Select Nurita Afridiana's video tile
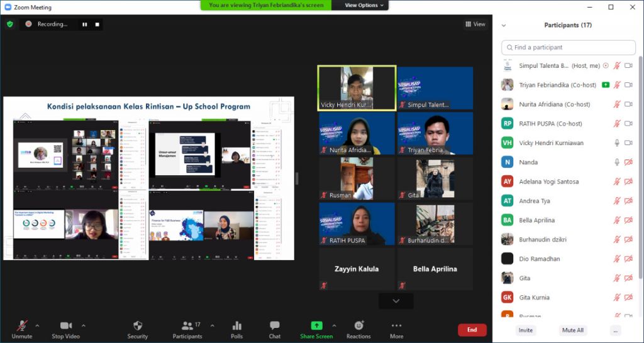Viewport: 644px width, 343px height. coord(357,133)
